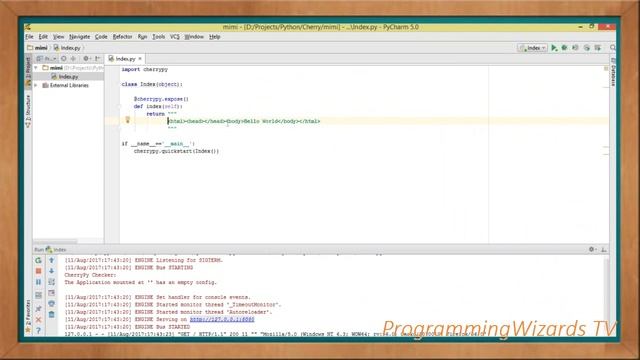640x360 pixels.
Task: Click the 'def index(self):' line
Action: [x=158, y=106]
